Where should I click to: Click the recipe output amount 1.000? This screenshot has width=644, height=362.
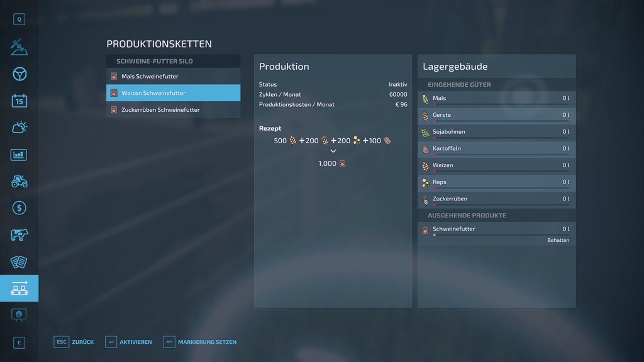coord(327,163)
